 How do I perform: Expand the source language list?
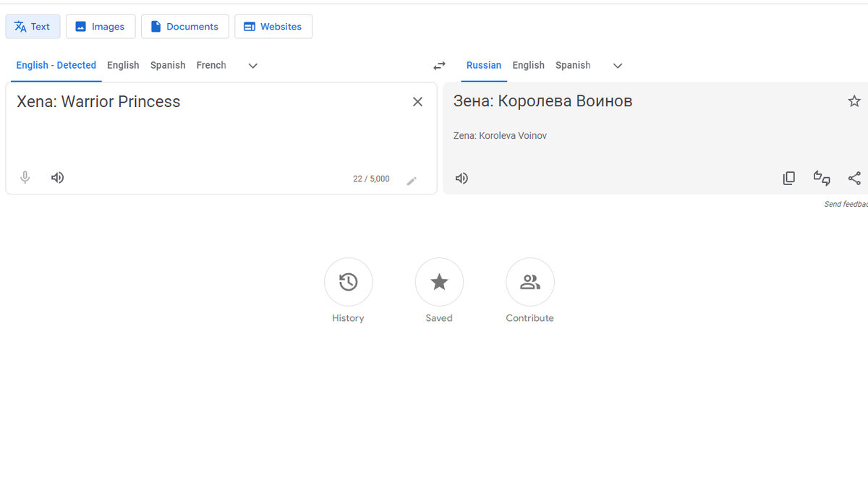coord(253,66)
